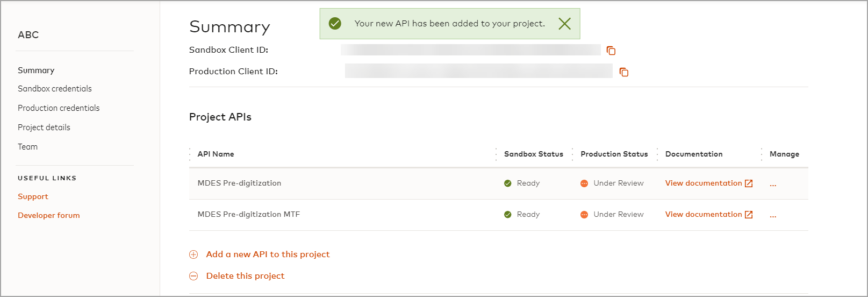Copy the Production Client ID
Viewport: 868px width, 297px height.
coord(624,72)
